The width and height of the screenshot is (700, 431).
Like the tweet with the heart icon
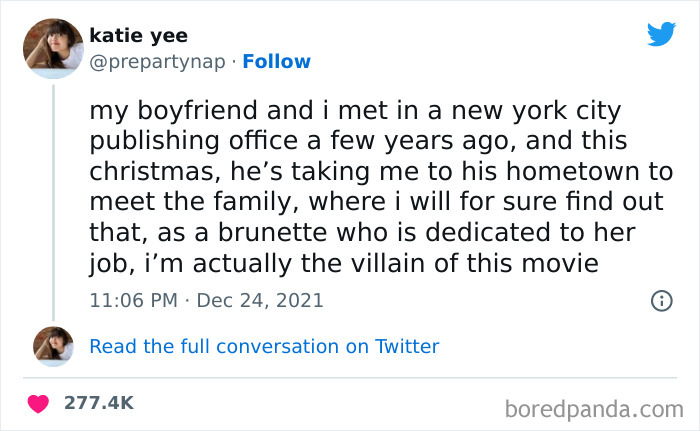[x=39, y=403]
